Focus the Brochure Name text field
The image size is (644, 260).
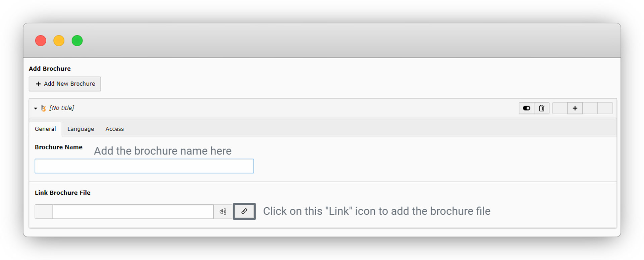point(144,166)
